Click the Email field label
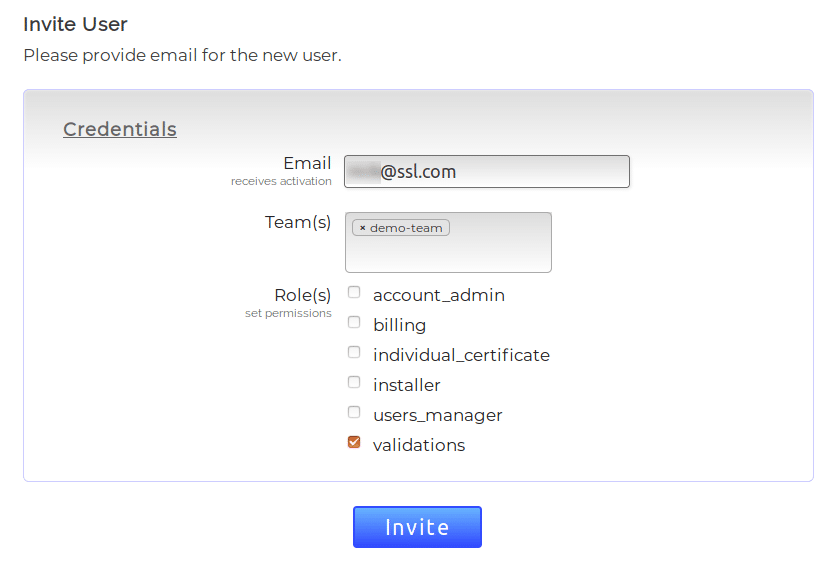The height and width of the screenshot is (567, 840). [x=307, y=163]
